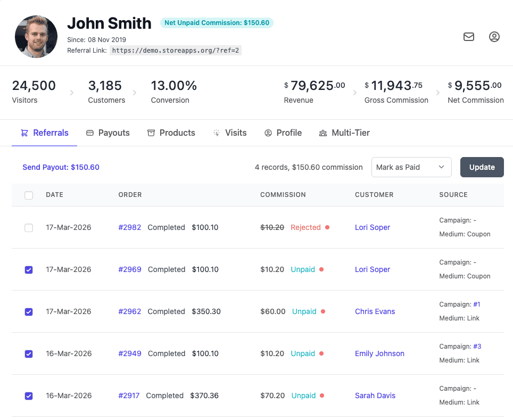Click the envelope mail icon
This screenshot has width=513, height=420.
coord(468,37)
